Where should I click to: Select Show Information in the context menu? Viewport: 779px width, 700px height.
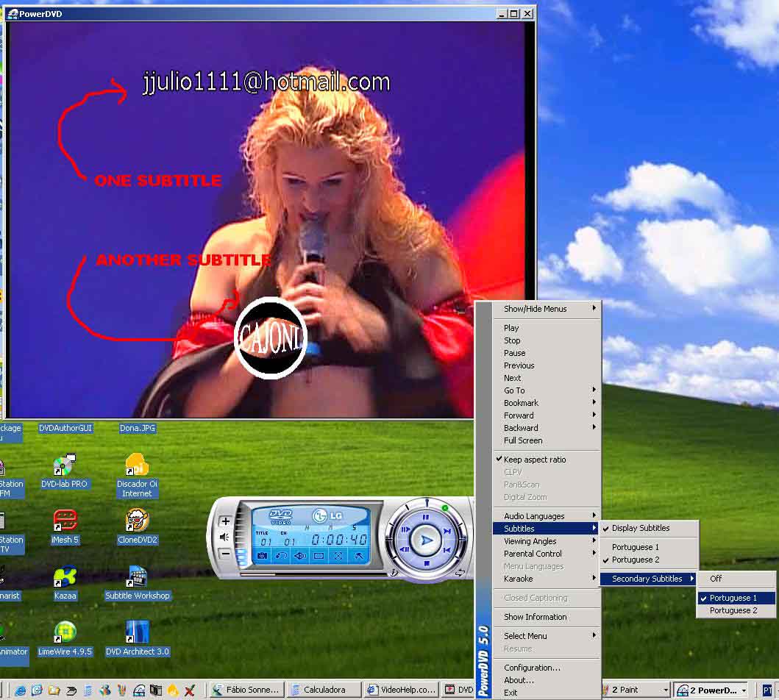pyautogui.click(x=547, y=617)
